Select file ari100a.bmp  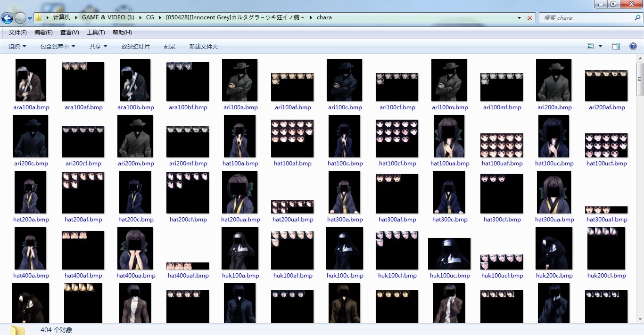click(x=240, y=80)
